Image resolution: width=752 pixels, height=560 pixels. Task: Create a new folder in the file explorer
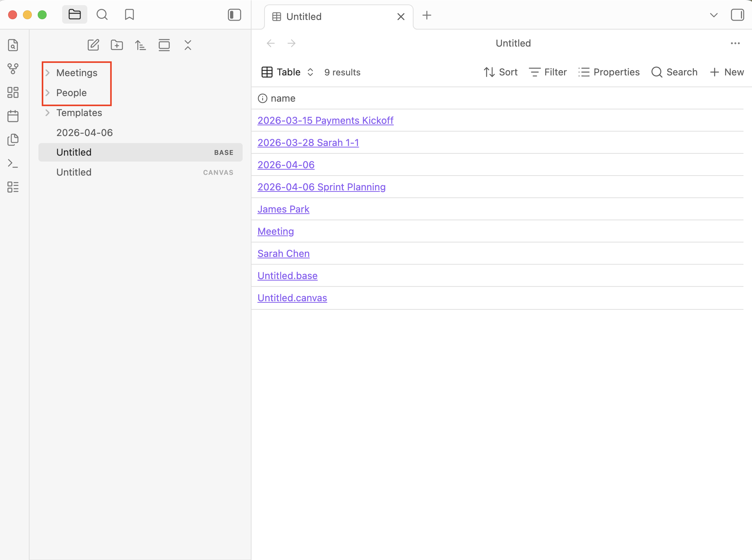(117, 45)
